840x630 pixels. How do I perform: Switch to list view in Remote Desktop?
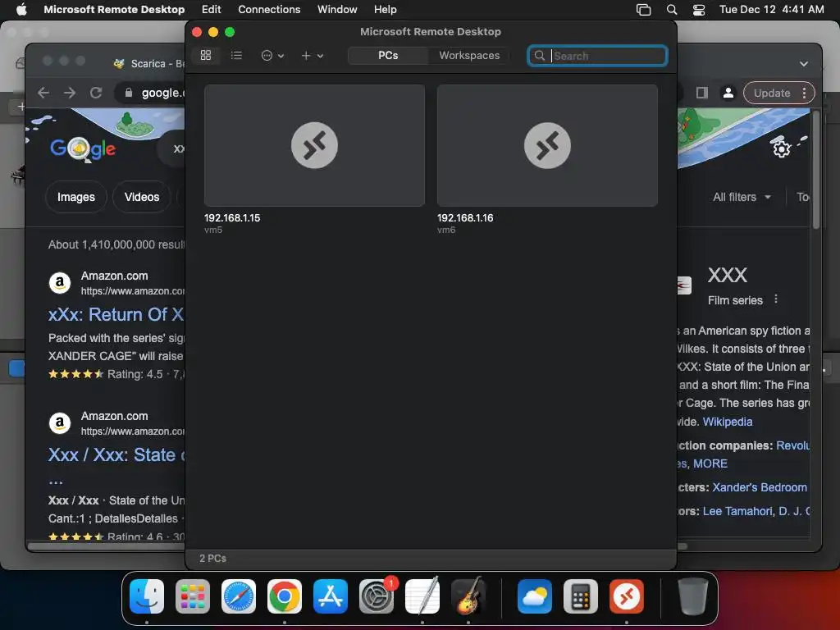tap(236, 55)
